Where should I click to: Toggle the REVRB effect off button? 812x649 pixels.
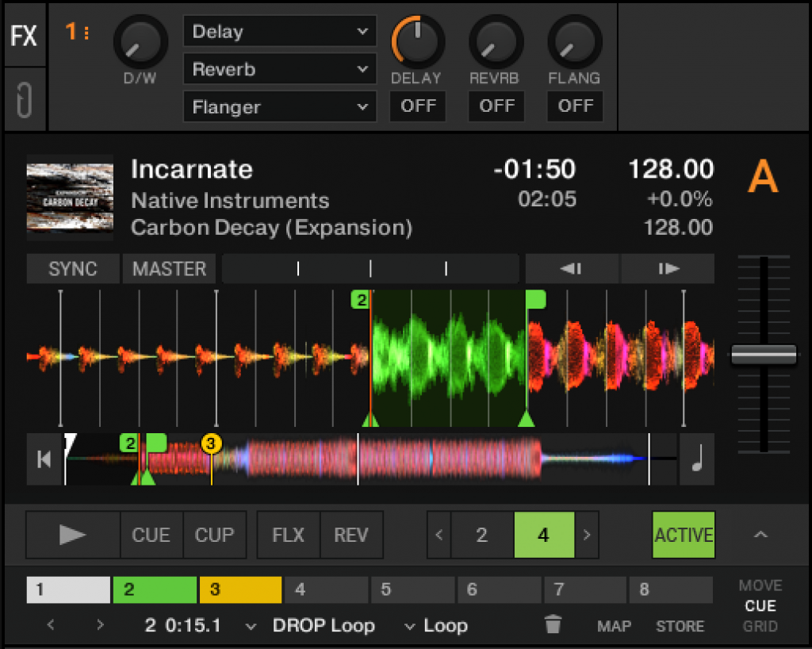(x=496, y=106)
